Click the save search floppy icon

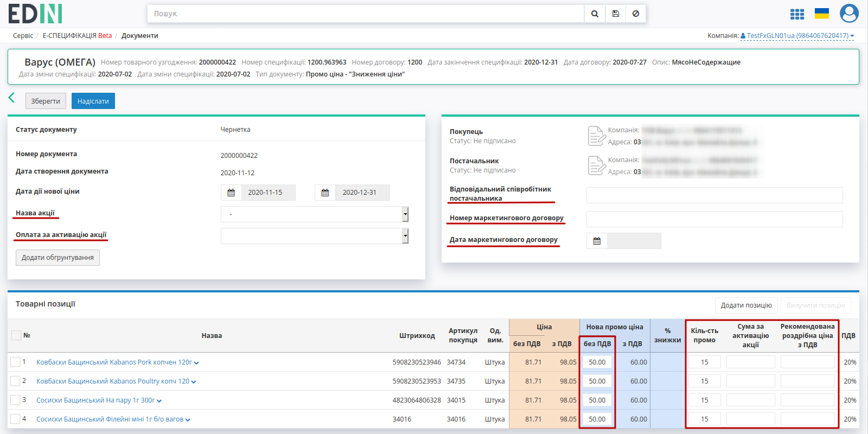coord(616,14)
